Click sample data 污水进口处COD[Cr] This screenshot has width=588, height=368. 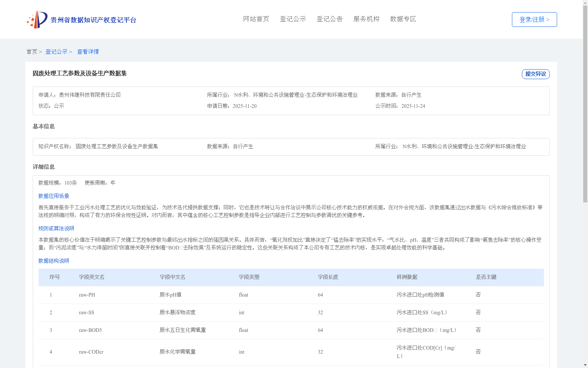click(x=426, y=352)
